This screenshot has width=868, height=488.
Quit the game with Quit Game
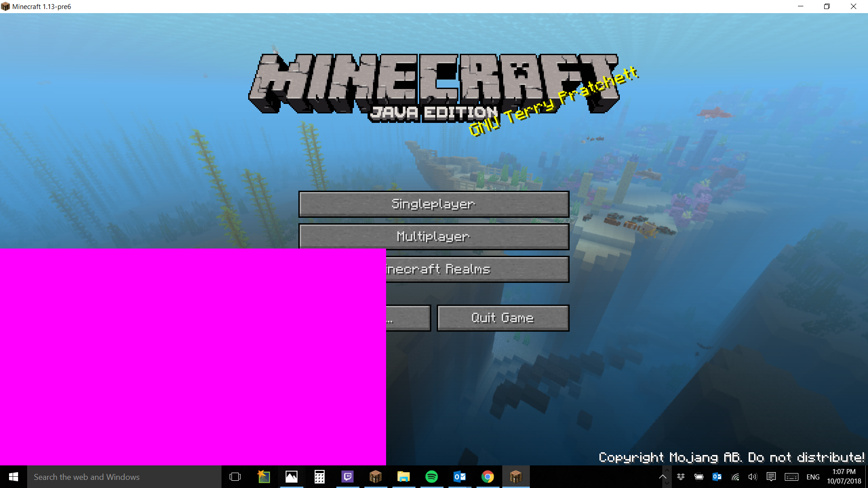tap(503, 318)
